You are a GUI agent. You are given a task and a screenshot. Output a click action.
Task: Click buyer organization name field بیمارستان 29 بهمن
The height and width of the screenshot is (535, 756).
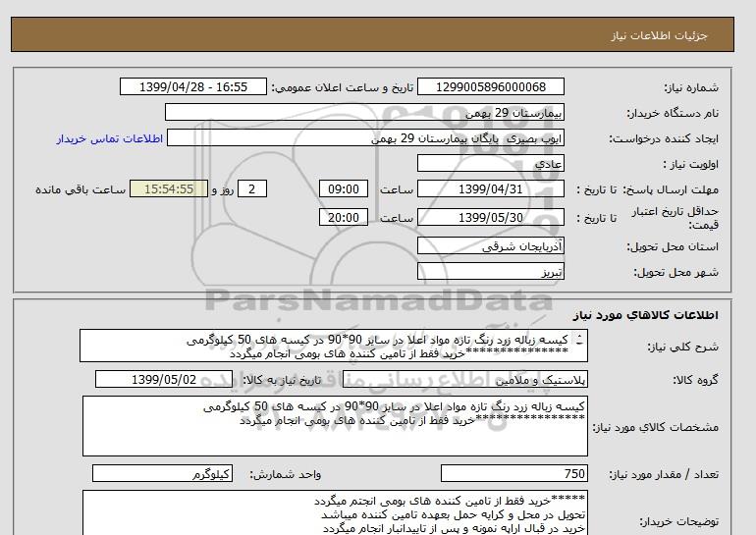tap(364, 112)
